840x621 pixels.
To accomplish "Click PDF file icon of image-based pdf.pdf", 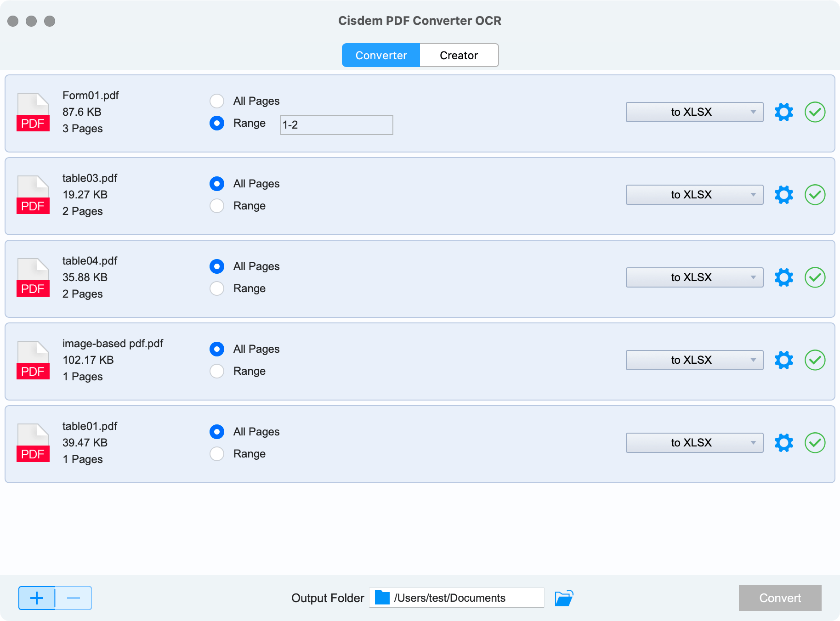I will pyautogui.click(x=33, y=360).
